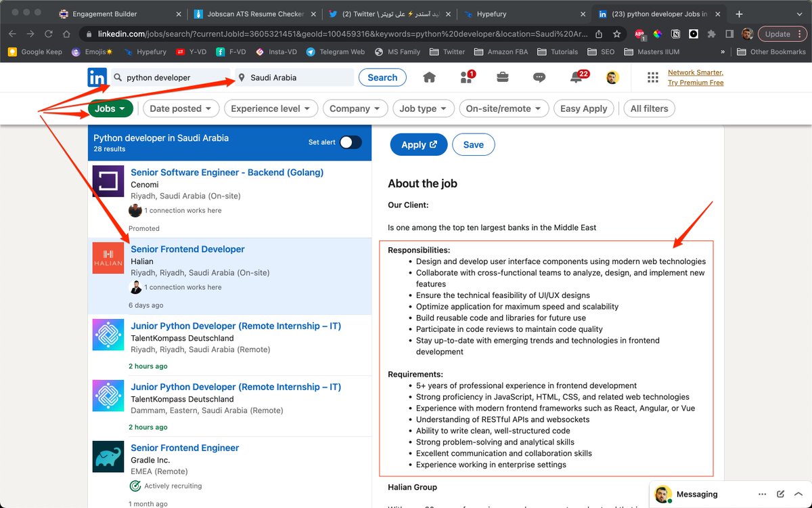Screen dimensions: 812x508
Task: Open the Messaging speech bubble icon in the nav bar
Action: pos(539,77)
